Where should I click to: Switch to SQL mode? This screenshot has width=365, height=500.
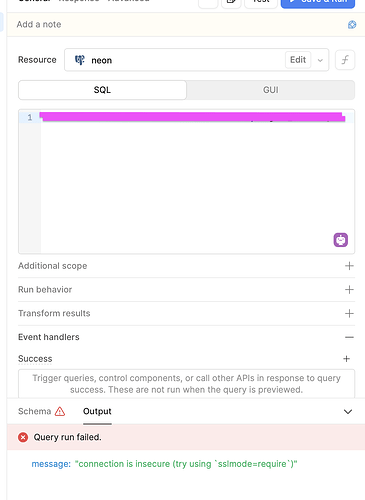[x=102, y=90]
